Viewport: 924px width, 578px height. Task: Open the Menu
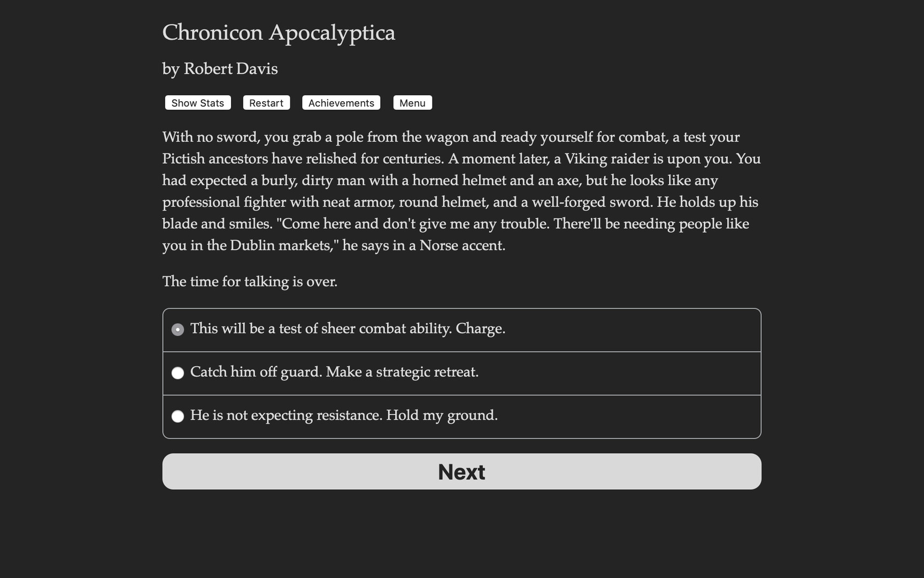[412, 103]
